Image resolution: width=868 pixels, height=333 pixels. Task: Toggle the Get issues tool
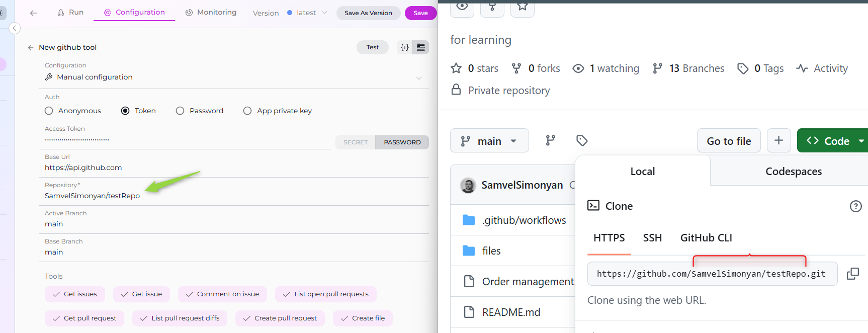(x=75, y=294)
